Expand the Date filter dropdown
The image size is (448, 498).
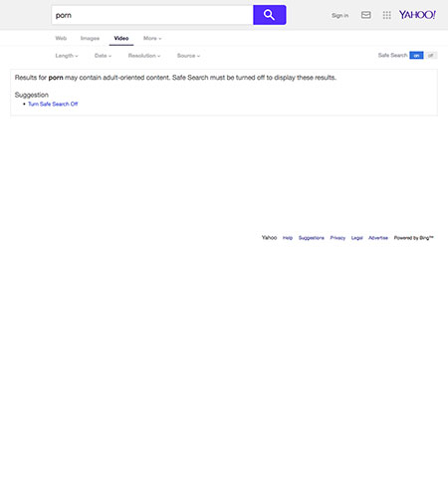coord(103,56)
